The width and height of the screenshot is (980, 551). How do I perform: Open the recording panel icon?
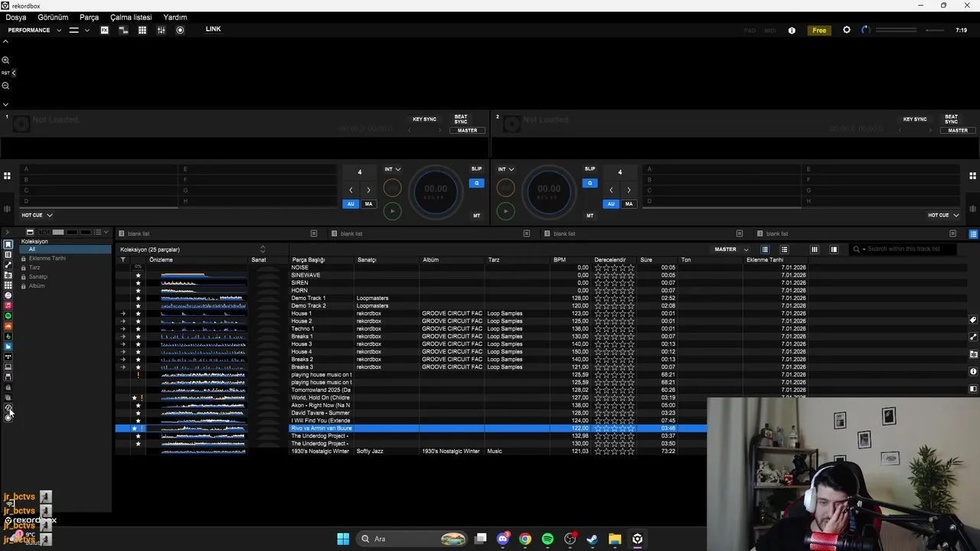[180, 30]
